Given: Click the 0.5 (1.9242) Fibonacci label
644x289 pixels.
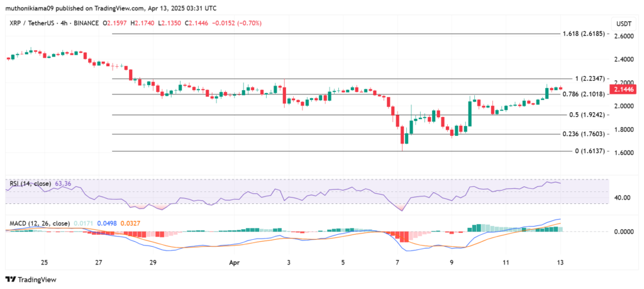Looking at the screenshot, I should 587,115.
